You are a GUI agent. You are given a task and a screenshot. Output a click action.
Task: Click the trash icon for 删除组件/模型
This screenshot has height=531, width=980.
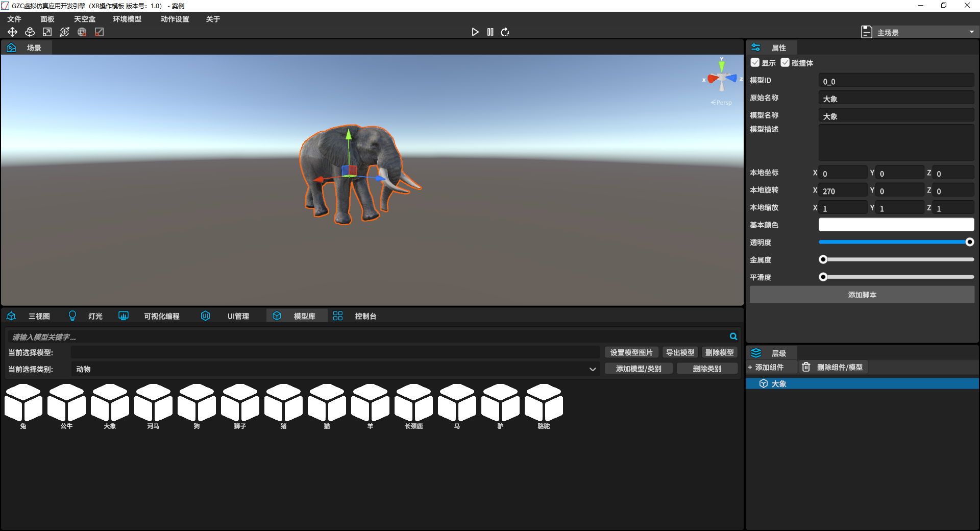806,367
